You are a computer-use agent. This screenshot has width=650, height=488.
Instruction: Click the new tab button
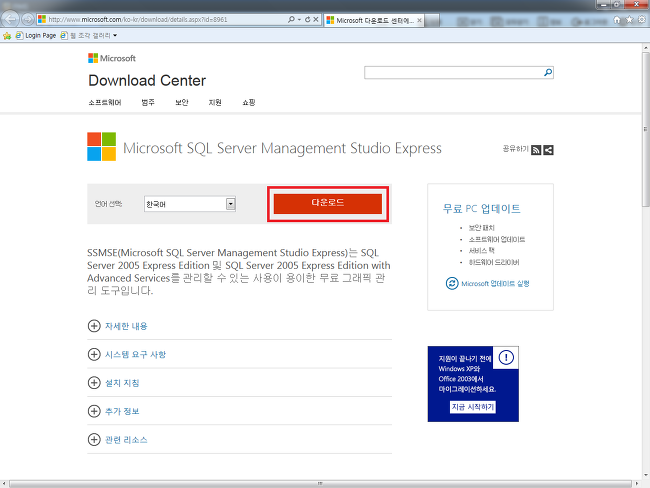click(x=432, y=20)
